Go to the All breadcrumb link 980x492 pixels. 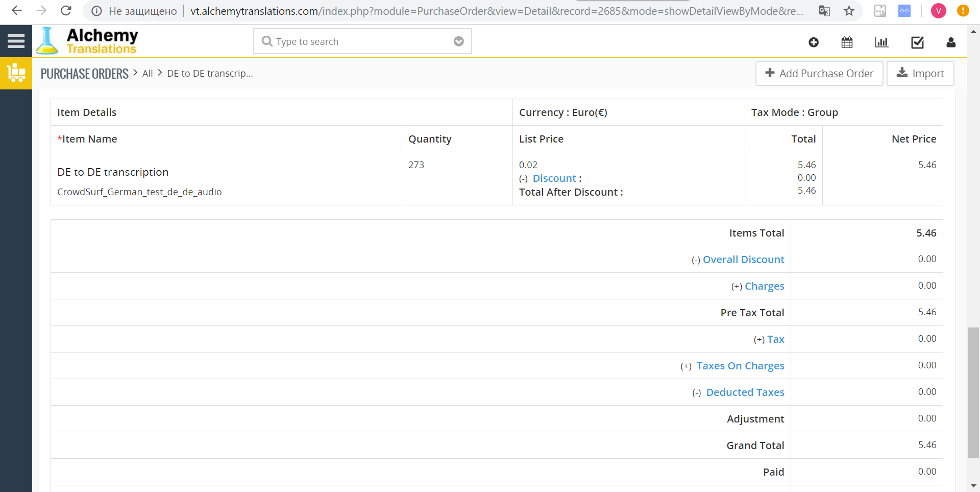tap(148, 74)
